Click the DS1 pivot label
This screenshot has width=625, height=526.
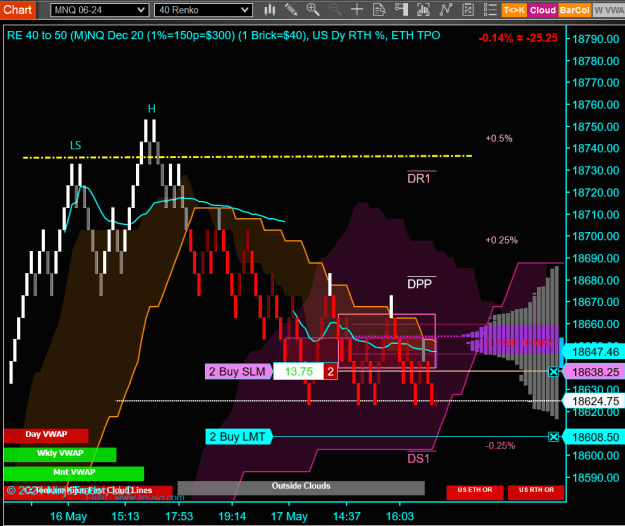419,458
